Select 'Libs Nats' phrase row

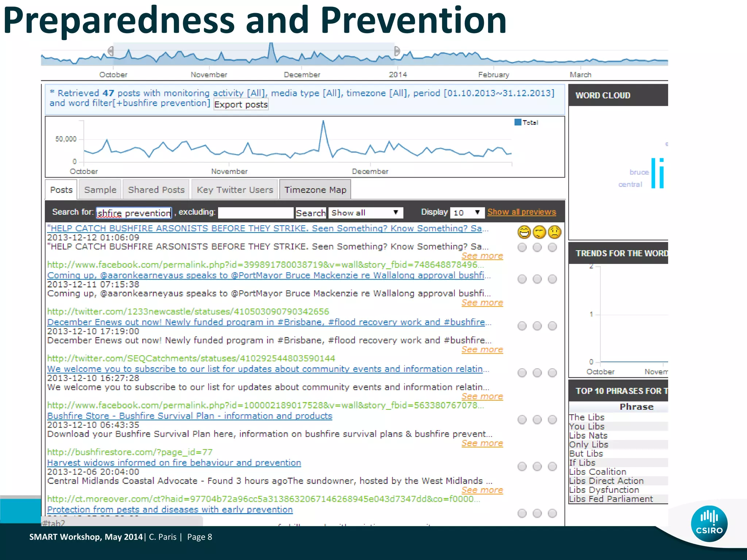click(x=619, y=436)
